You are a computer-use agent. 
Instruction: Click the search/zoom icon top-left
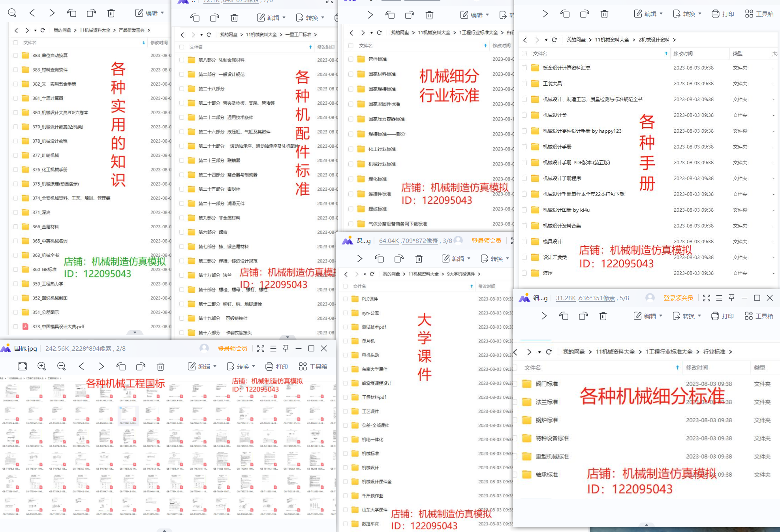[11, 13]
